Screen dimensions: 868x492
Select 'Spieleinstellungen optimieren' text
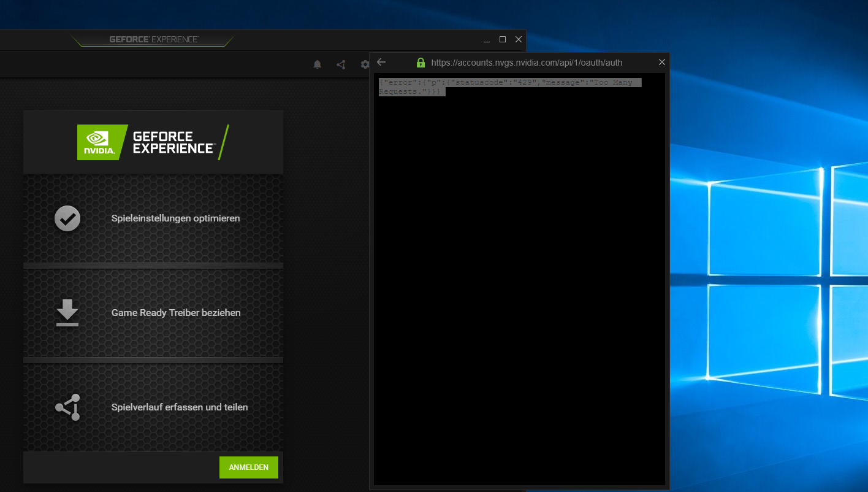click(175, 218)
